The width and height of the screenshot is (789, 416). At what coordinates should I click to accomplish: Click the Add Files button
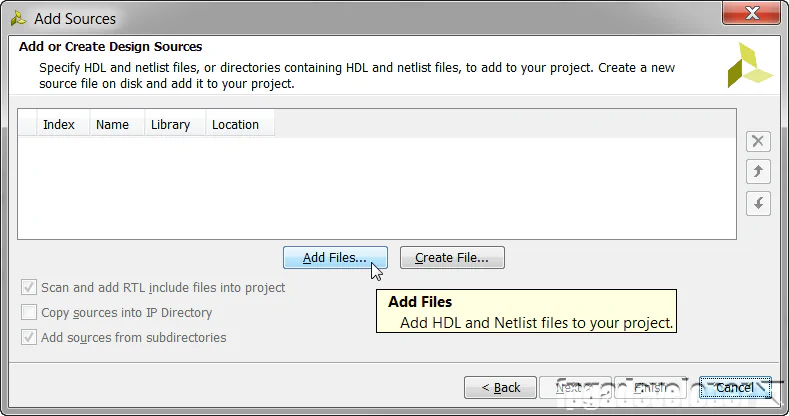[x=335, y=257]
